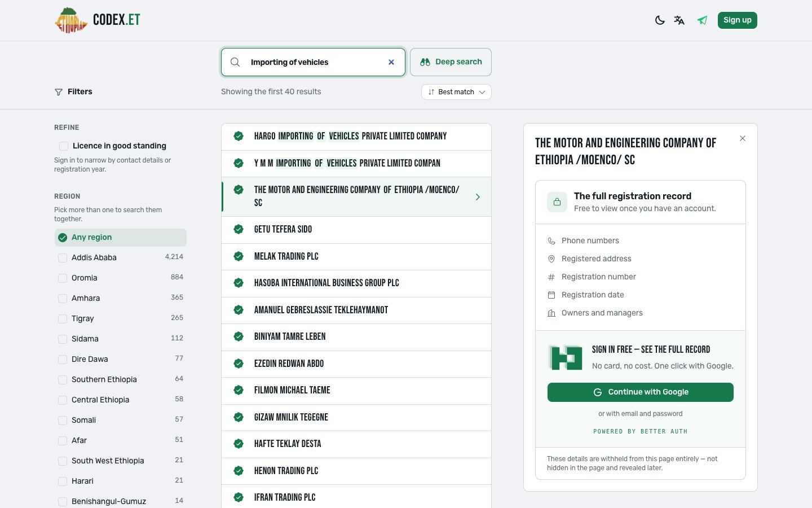Start a Deep search

coord(451,62)
